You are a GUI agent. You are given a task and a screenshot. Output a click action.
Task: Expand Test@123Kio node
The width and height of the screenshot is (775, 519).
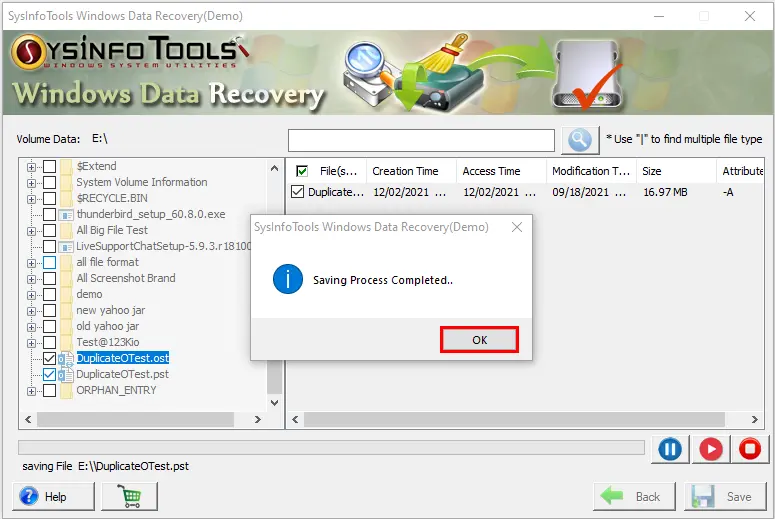tap(31, 343)
